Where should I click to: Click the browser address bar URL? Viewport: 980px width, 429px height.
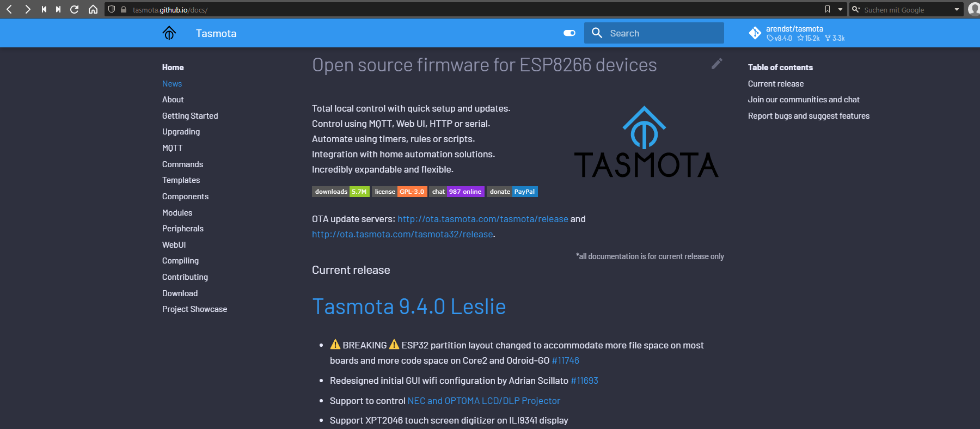click(x=170, y=10)
